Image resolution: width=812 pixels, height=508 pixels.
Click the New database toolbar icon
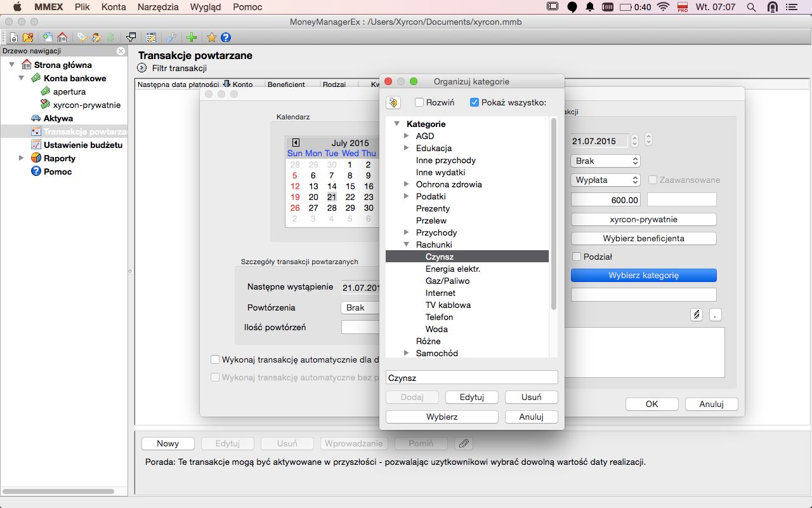[13, 37]
